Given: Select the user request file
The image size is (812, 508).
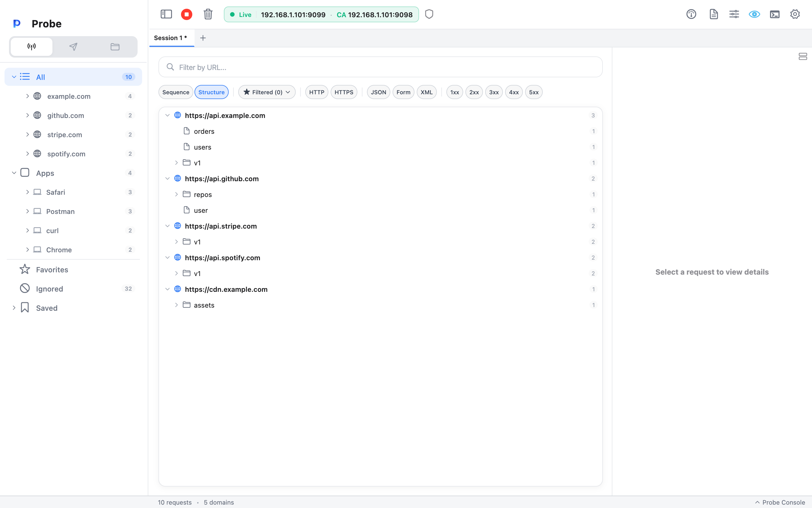Looking at the screenshot, I should (x=381, y=210).
